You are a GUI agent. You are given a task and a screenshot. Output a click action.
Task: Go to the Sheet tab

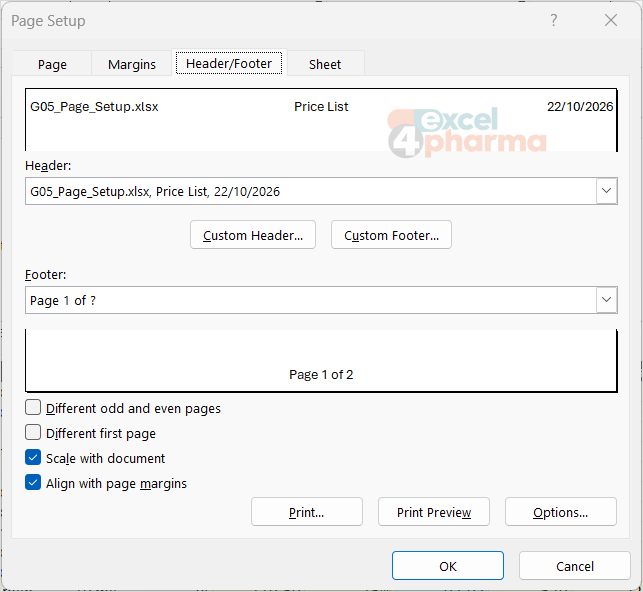click(325, 64)
